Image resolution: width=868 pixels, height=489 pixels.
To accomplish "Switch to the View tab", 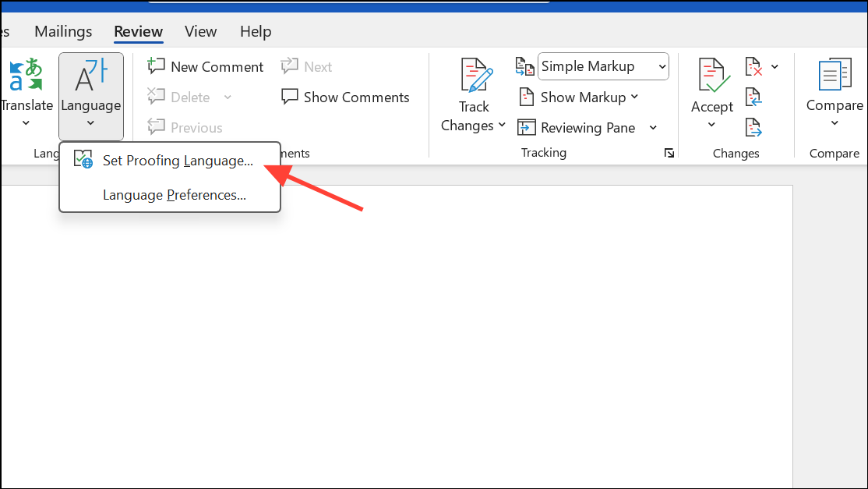I will coord(200,31).
